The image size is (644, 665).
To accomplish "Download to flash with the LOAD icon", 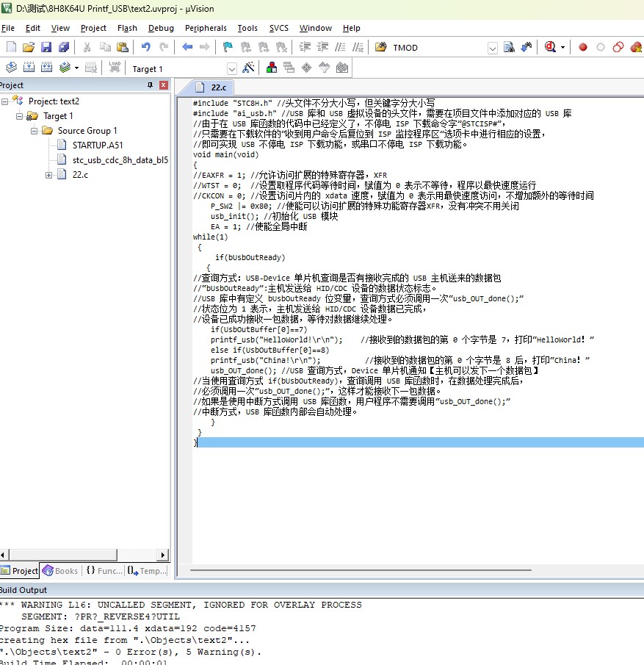I will (115, 68).
